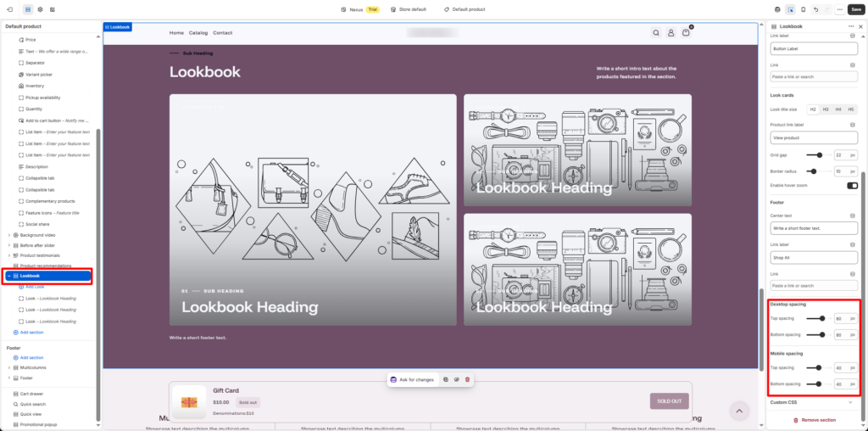Open top bar more actions menu
Screen dimensions: 868x431
pyautogui.click(x=840, y=9)
